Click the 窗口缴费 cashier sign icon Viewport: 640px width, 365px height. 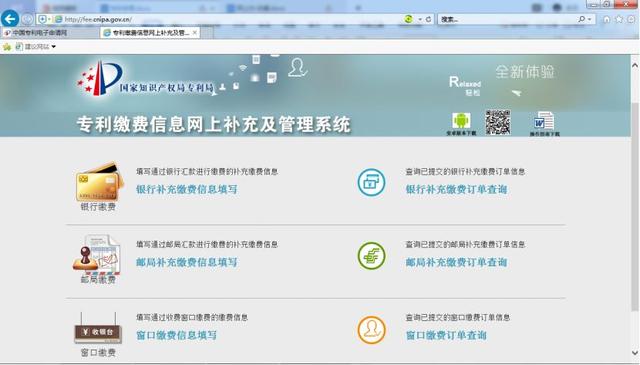tap(98, 328)
